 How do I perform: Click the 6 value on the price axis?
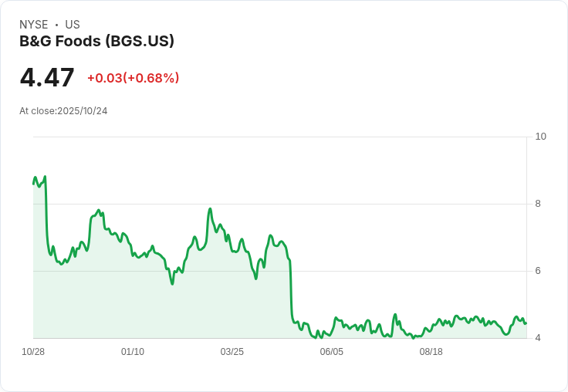tap(538, 271)
